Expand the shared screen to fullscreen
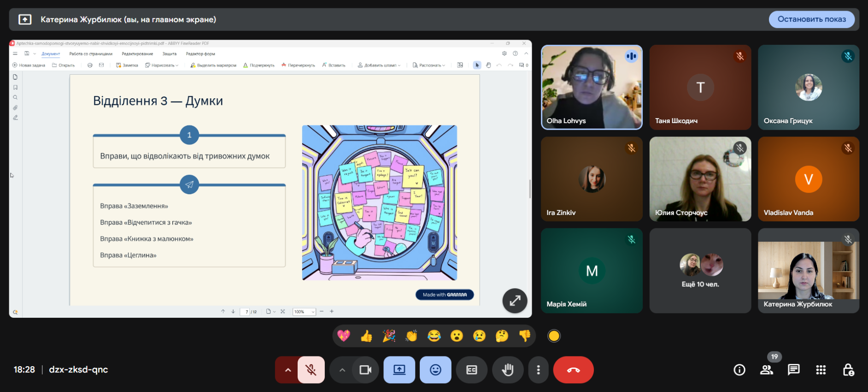 [515, 301]
